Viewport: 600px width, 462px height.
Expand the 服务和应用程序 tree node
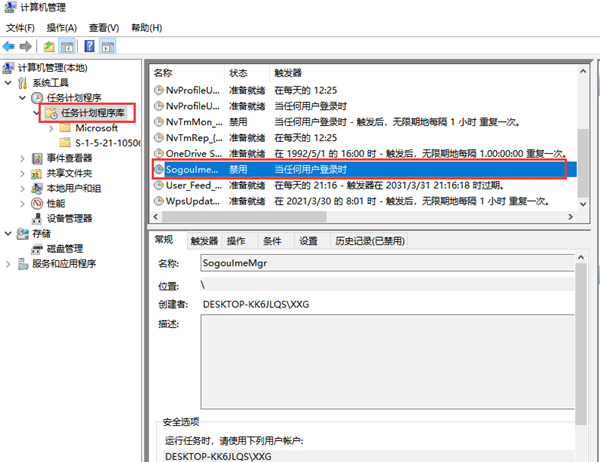(10, 264)
